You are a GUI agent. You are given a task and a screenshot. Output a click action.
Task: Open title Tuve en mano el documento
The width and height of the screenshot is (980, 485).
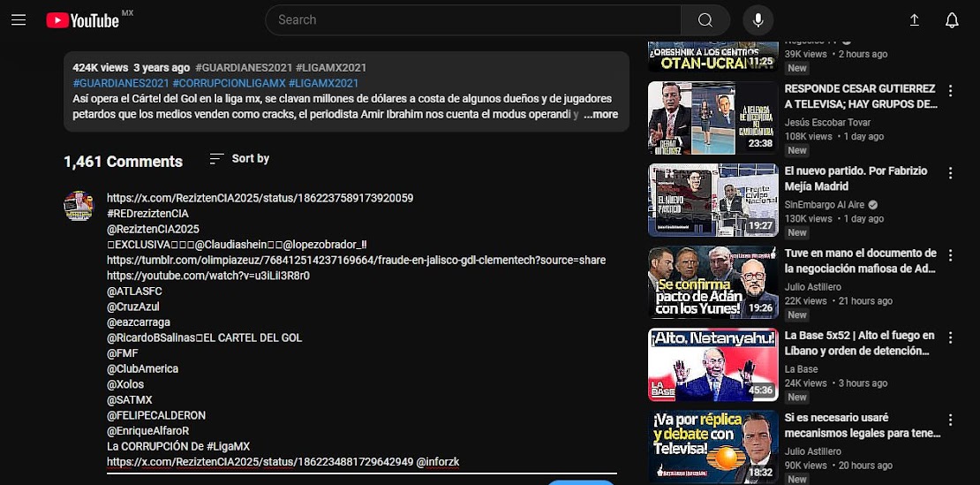click(861, 261)
